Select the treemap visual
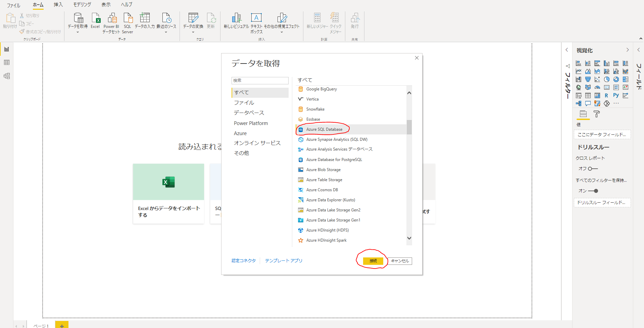The image size is (644, 328). point(626,79)
